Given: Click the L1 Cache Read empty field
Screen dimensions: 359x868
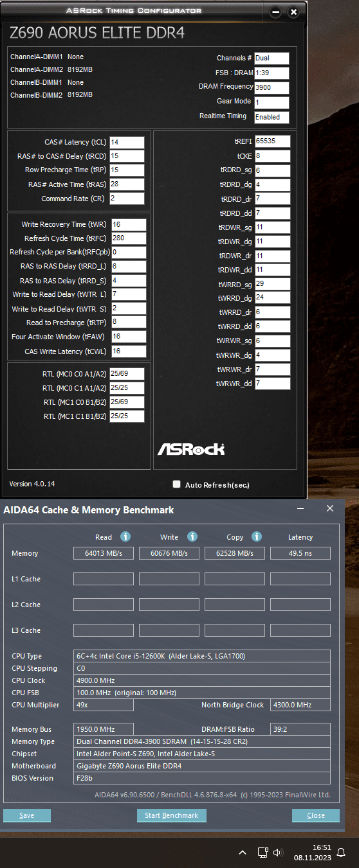Looking at the screenshot, I should click(104, 579).
